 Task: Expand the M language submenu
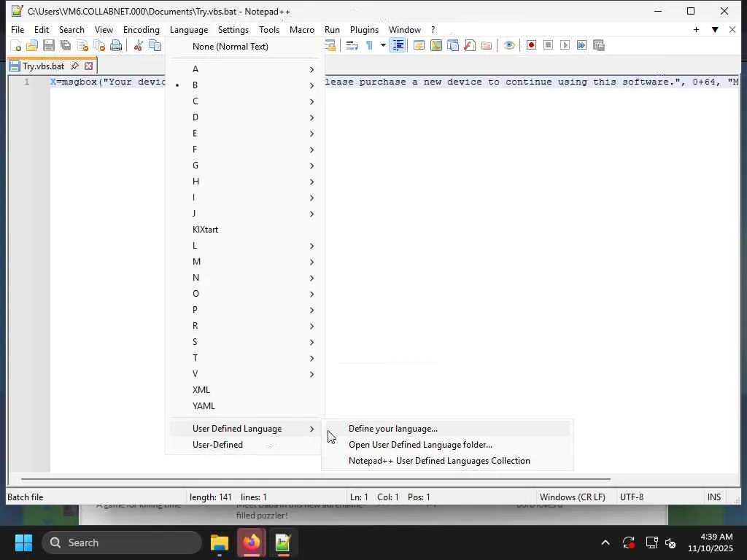(245, 262)
